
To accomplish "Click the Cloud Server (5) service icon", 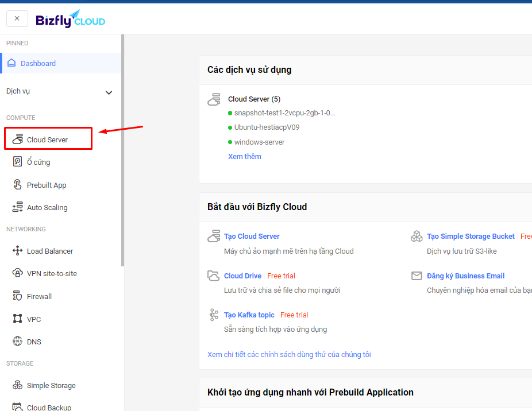I will [214, 99].
